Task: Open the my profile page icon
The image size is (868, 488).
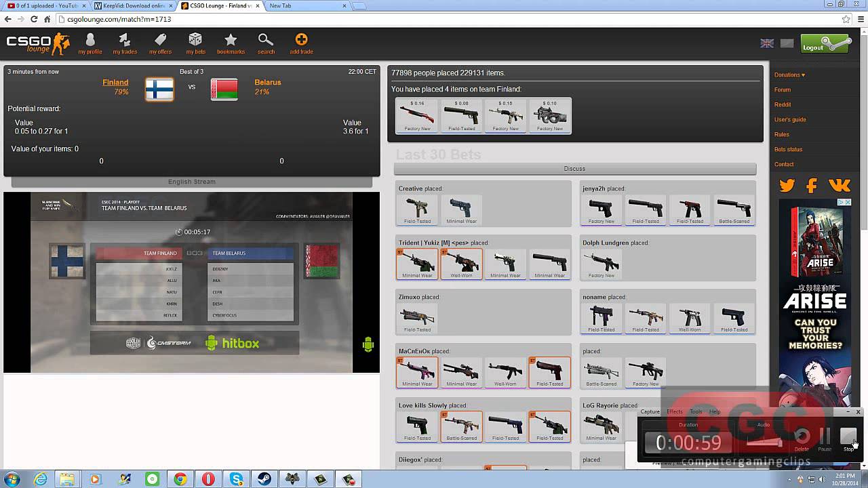Action: (x=90, y=44)
